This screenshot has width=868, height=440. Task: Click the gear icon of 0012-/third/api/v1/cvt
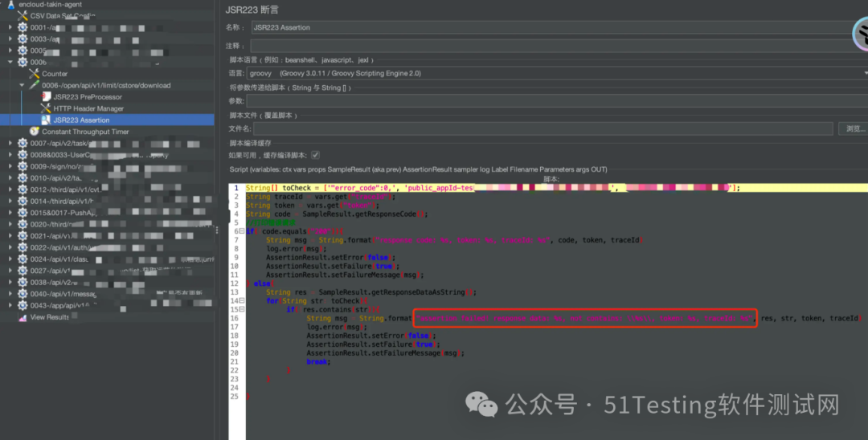tap(23, 189)
